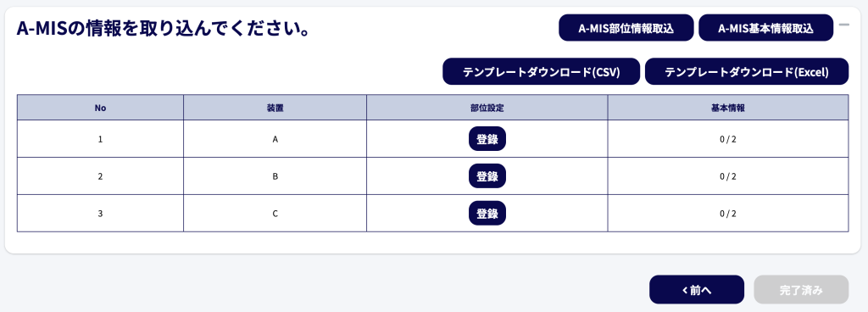Select row number 3 cell
868x312 pixels.
pos(100,213)
